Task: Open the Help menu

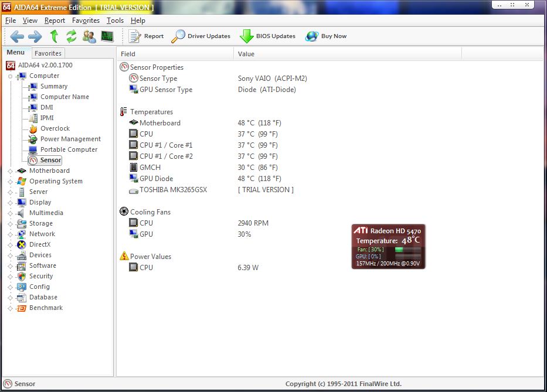Action: [138, 21]
